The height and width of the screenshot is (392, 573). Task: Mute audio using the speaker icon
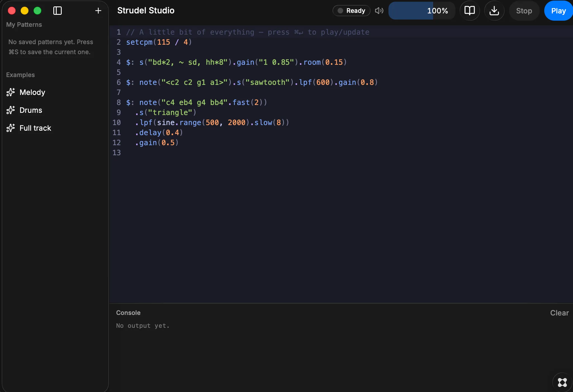coord(379,11)
